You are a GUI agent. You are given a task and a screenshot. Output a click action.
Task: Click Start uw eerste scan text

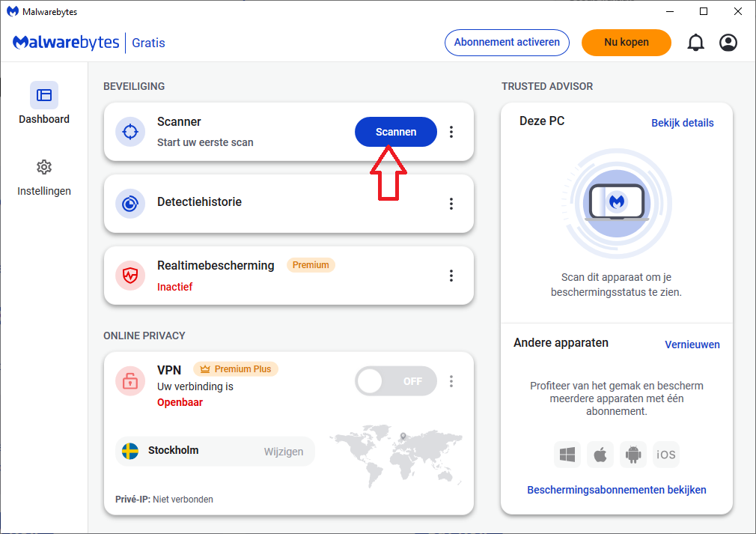point(205,142)
